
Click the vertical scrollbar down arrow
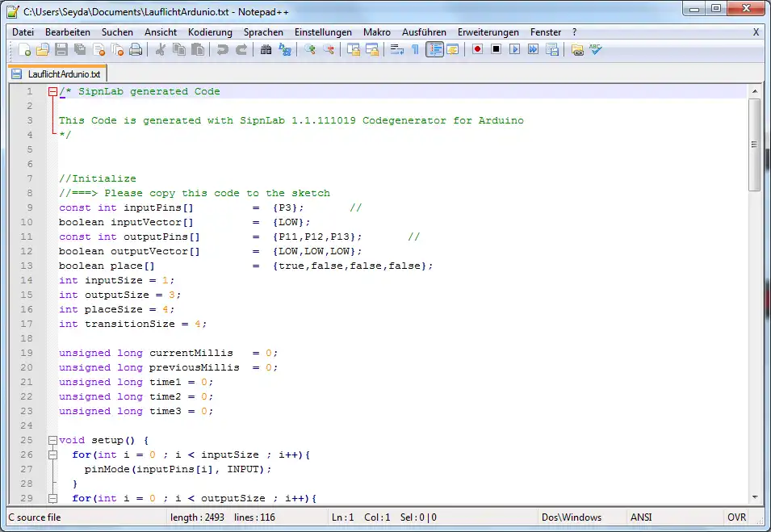[x=755, y=497]
